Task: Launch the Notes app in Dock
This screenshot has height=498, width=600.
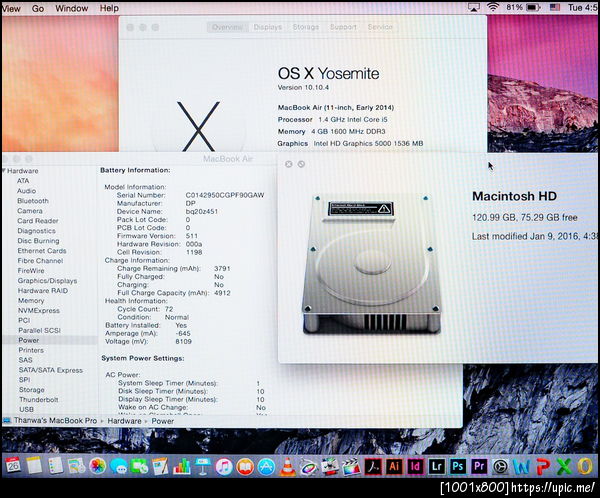Action: (x=34, y=466)
